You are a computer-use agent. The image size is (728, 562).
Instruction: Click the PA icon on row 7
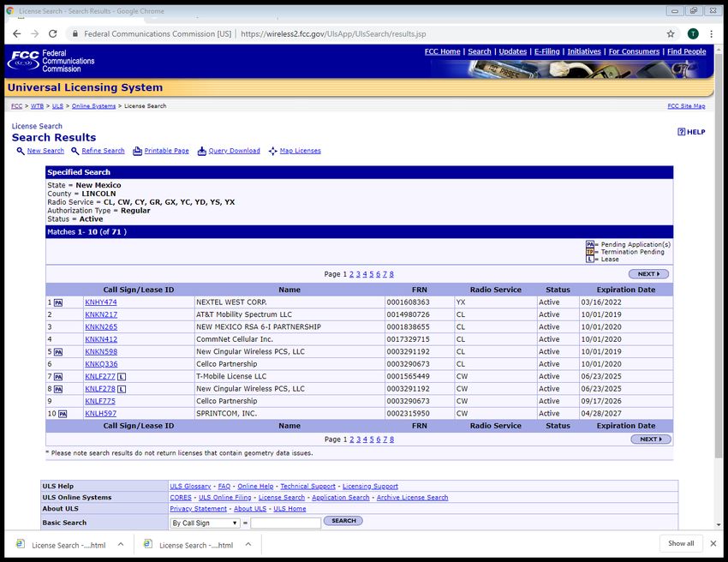[58, 377]
